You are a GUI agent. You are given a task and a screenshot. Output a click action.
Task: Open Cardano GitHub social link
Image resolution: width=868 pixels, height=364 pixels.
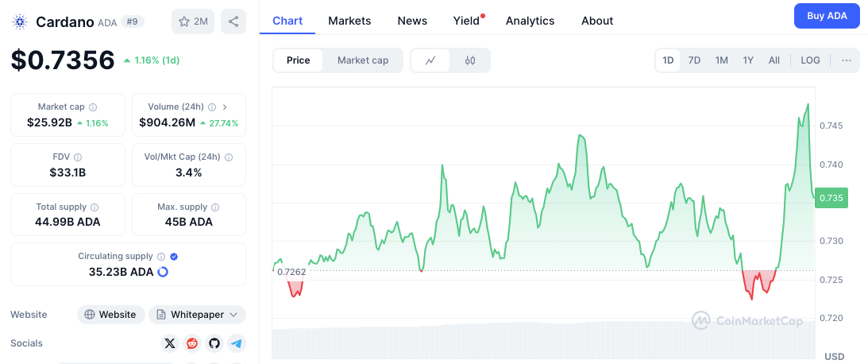pyautogui.click(x=214, y=343)
